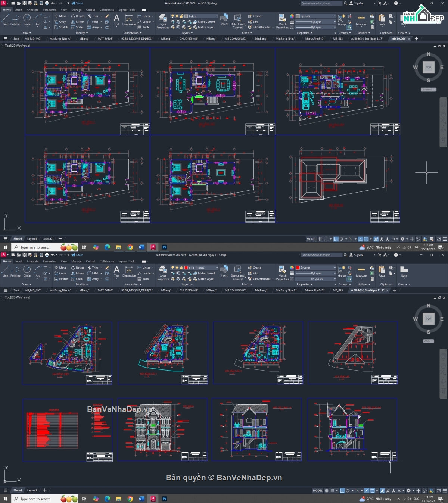Click the object color wheel in upper Properties panel
Image resolution: width=448 pixels, height=503 pixels.
coord(292,16)
